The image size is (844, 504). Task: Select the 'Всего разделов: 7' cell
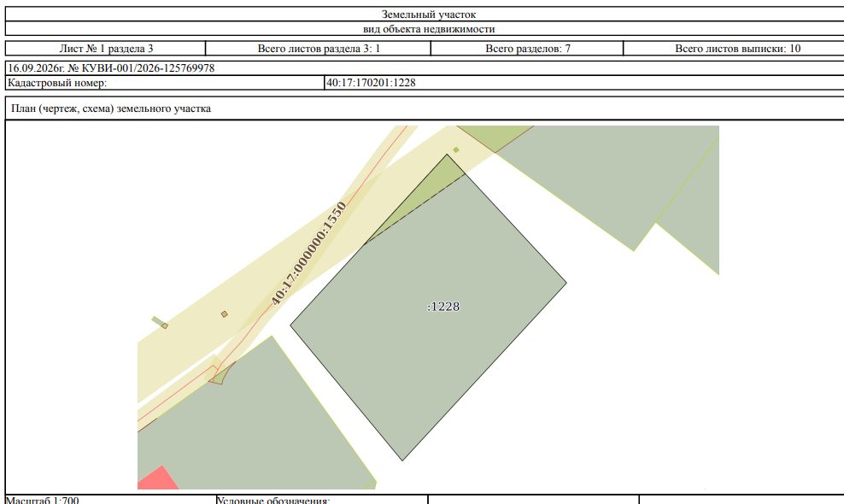[x=527, y=49]
